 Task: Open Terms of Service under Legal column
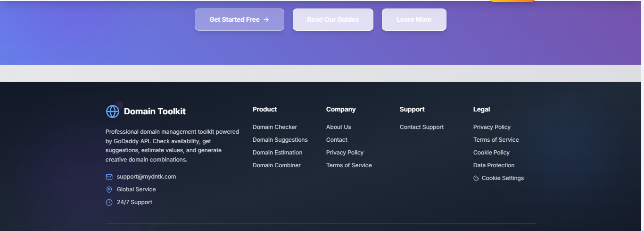[x=496, y=140]
